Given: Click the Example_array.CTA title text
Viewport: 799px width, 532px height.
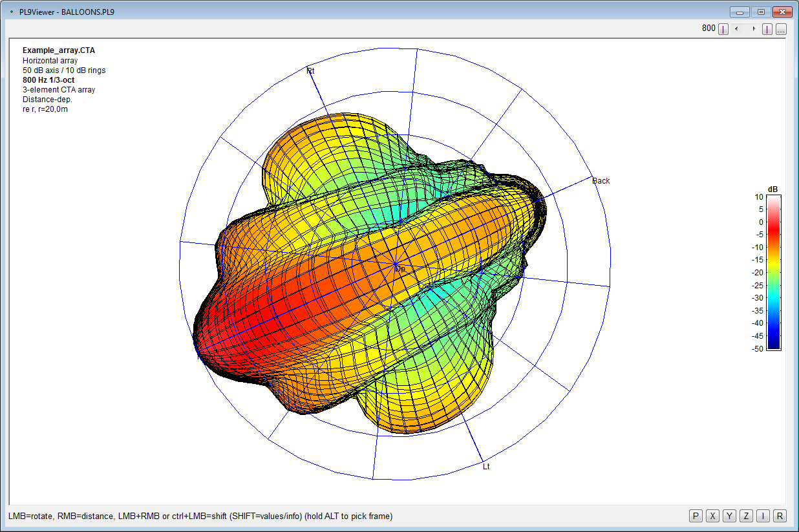Looking at the screenshot, I should 59,50.
